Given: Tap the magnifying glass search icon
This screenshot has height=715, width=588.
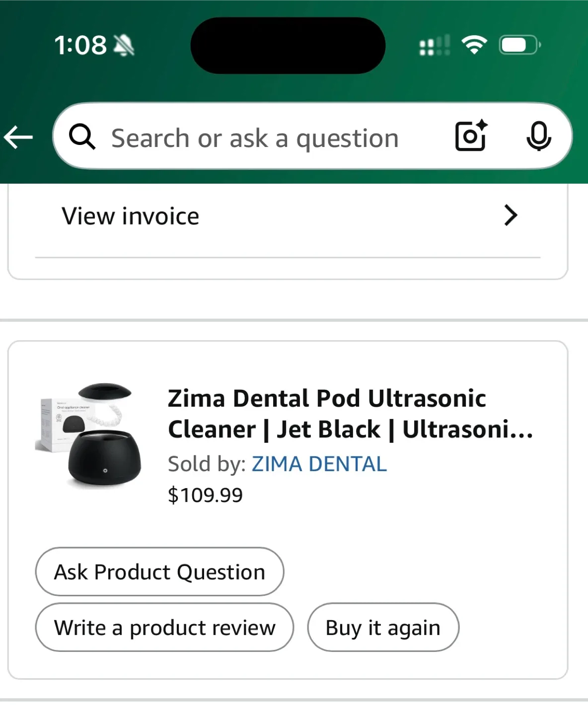Looking at the screenshot, I should click(x=83, y=137).
